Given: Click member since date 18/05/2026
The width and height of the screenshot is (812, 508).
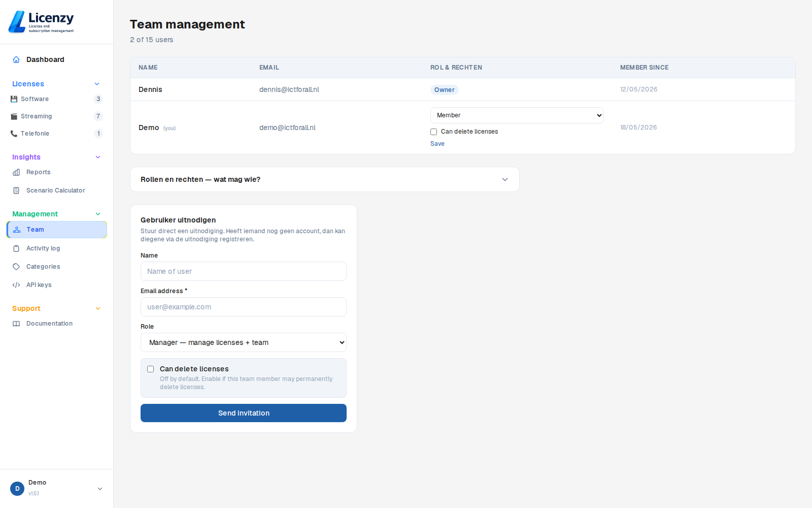Looking at the screenshot, I should click(638, 128).
